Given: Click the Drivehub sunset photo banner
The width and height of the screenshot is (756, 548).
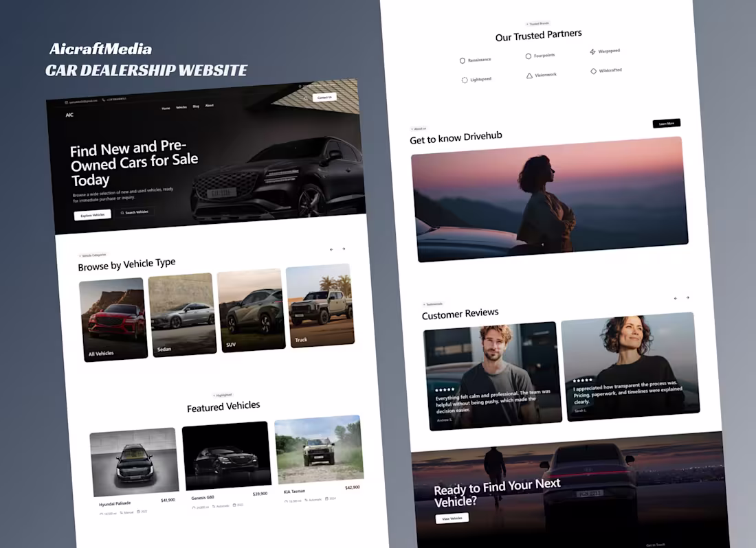Looking at the screenshot, I should 550,199.
